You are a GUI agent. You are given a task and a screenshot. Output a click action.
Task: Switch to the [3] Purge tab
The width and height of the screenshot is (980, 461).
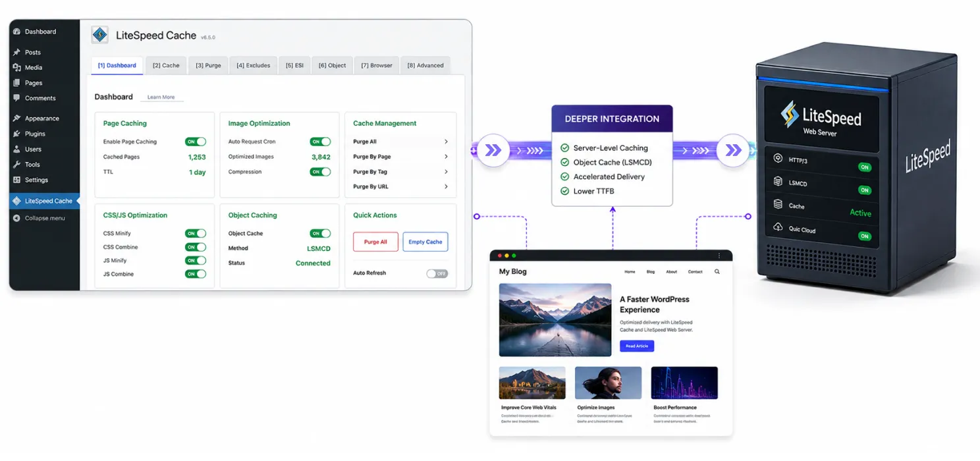tap(208, 65)
